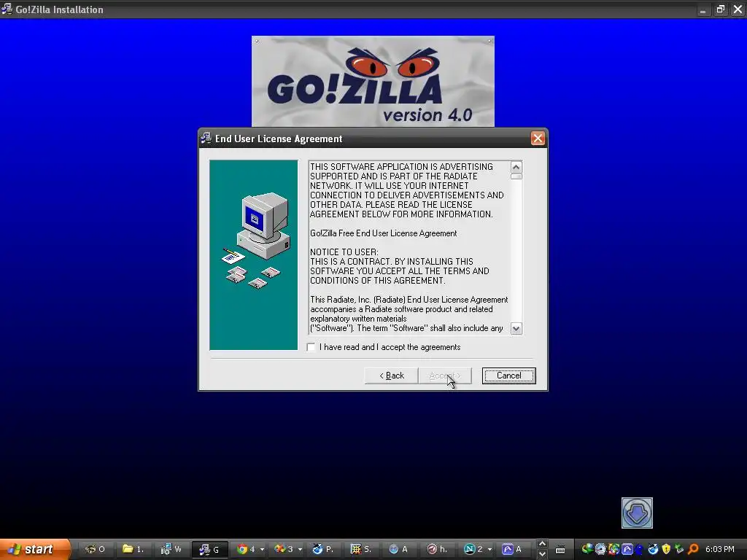Click the license scrollbar thumb
The height and width of the screenshot is (560, 747).
516,176
